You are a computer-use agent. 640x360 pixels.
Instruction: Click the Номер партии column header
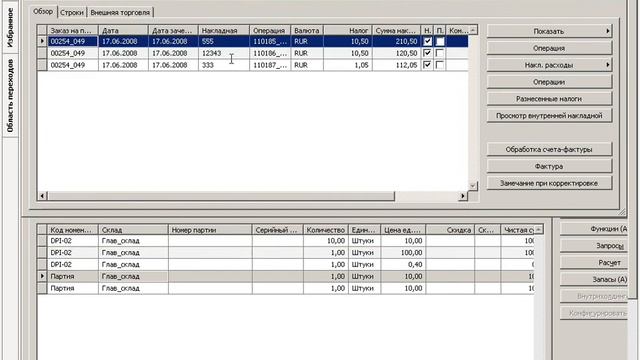210,230
